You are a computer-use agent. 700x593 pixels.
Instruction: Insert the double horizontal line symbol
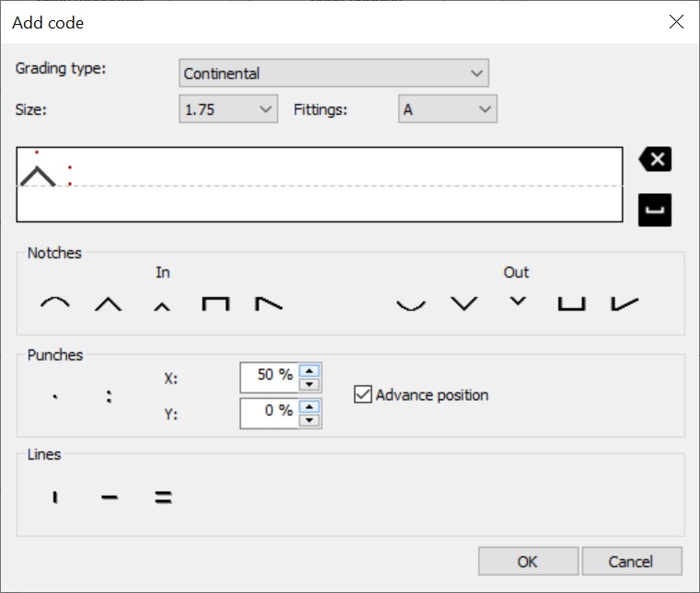164,497
